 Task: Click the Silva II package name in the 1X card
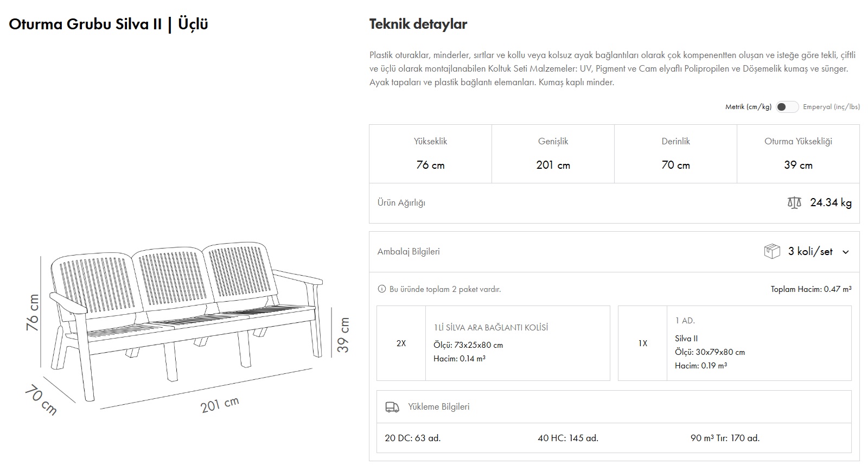(686, 338)
